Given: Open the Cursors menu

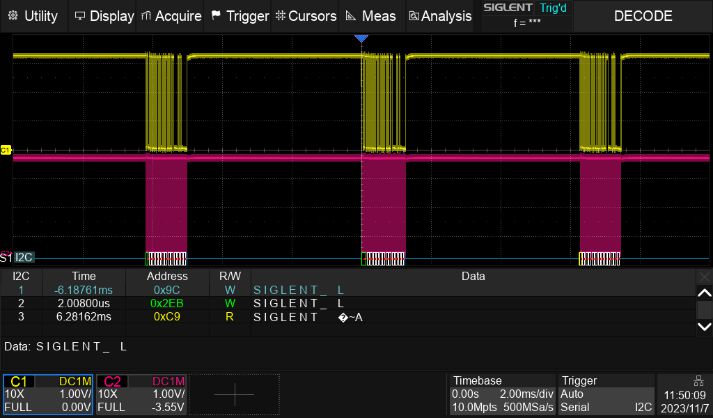Looking at the screenshot, I should pos(306,16).
